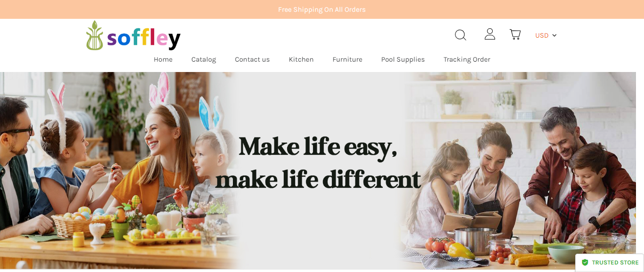Image resolution: width=644 pixels, height=272 pixels.
Task: Open the Contact us page
Action: coord(252,59)
